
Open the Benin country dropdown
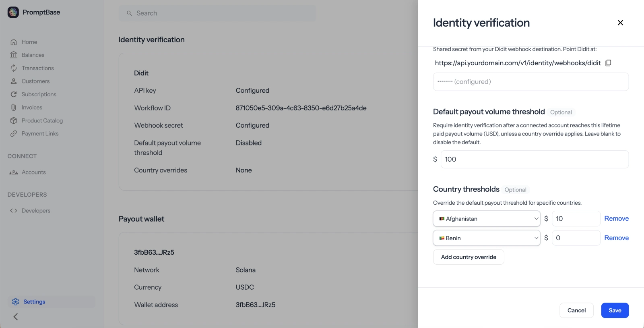487,238
